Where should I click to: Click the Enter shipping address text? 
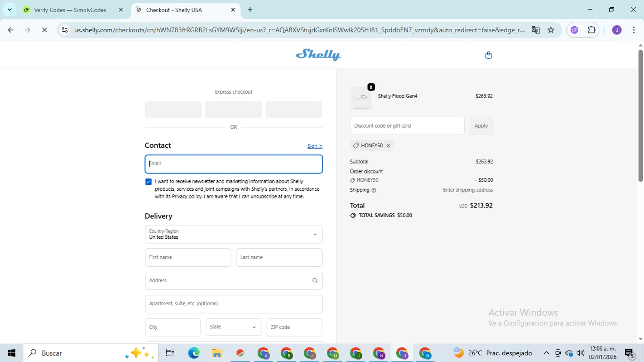468,190
